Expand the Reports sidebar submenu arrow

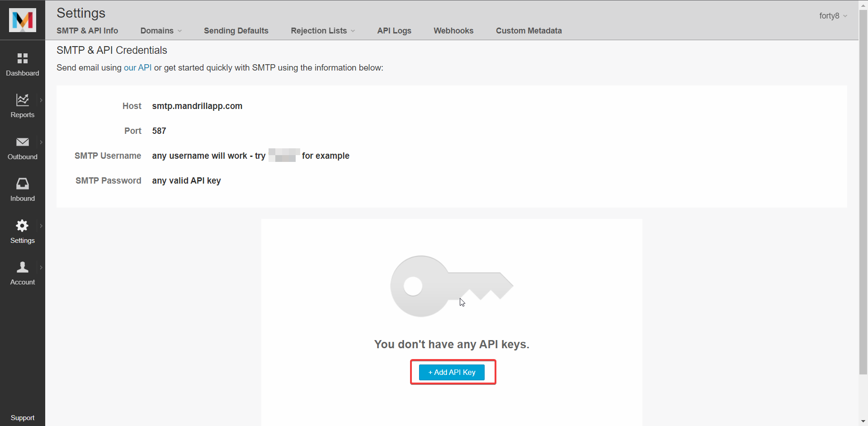coord(41,100)
